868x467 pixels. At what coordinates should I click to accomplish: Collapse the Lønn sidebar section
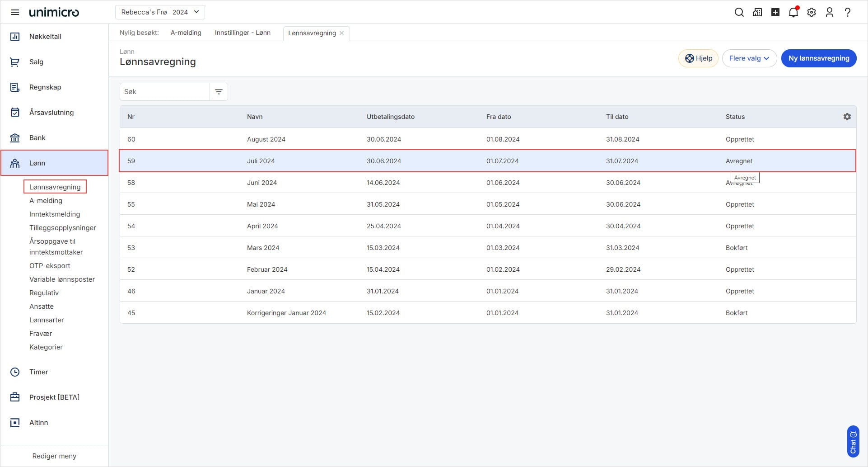pyautogui.click(x=54, y=163)
